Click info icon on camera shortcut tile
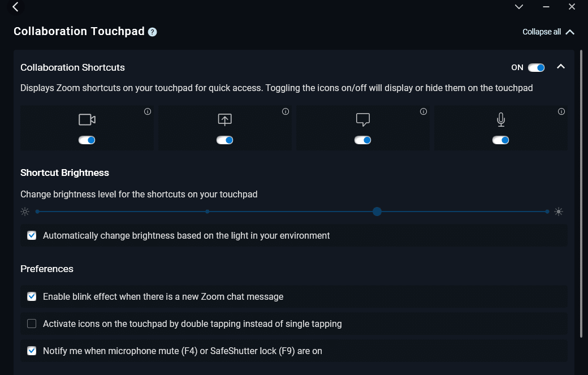 tap(148, 111)
